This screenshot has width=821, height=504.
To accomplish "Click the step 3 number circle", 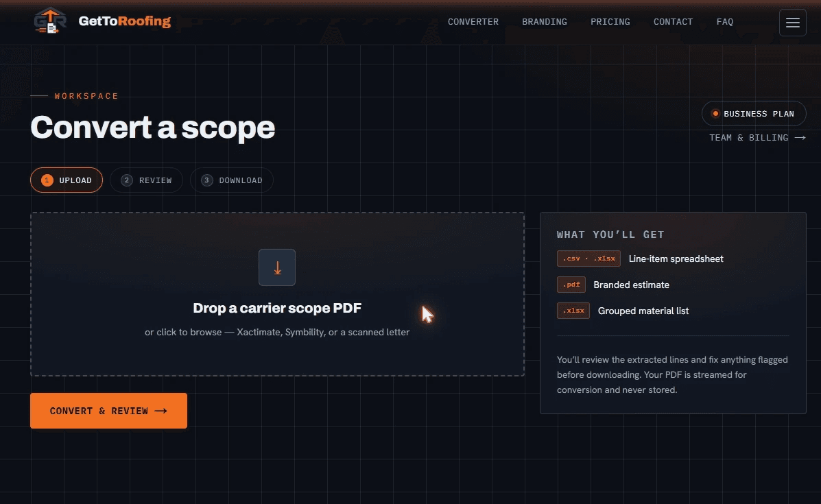I will (206, 180).
